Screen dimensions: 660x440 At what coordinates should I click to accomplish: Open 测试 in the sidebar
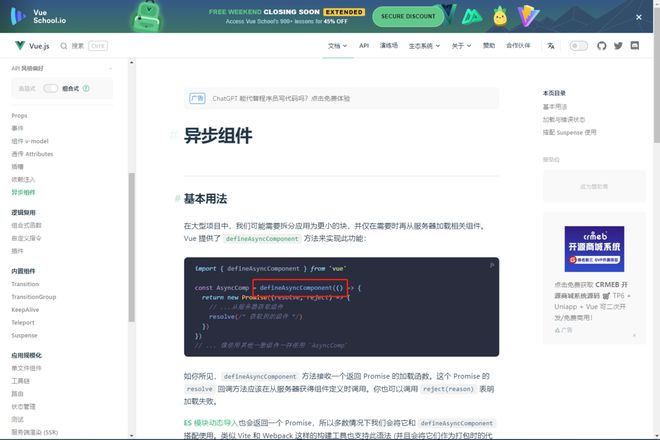(x=17, y=419)
